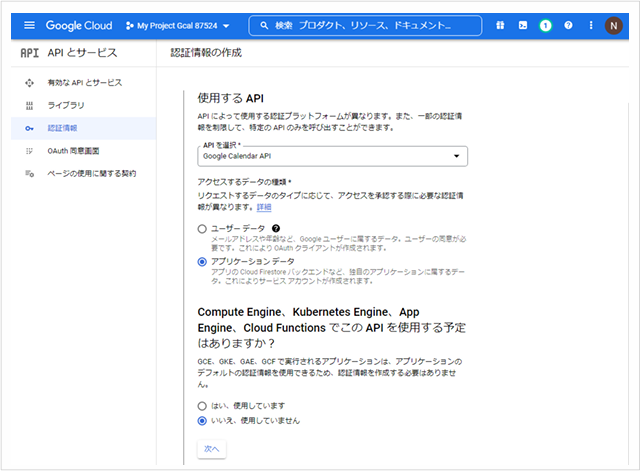Select the ユーザーデータ radio button
640x471 pixels.
pos(202,229)
